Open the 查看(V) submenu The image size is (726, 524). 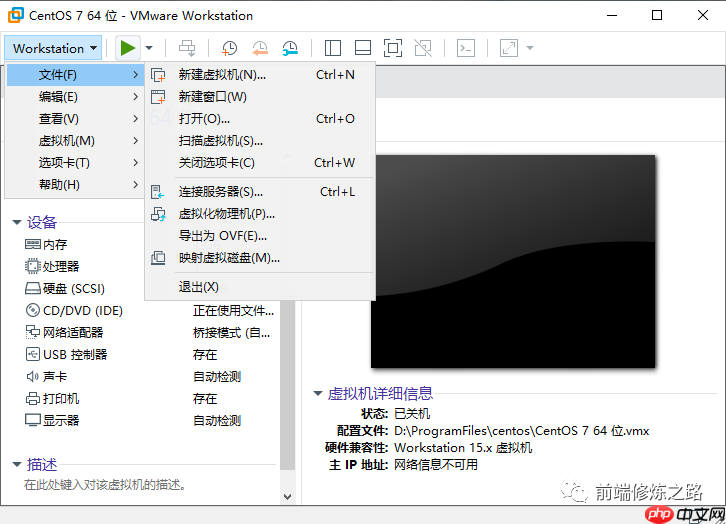click(74, 119)
